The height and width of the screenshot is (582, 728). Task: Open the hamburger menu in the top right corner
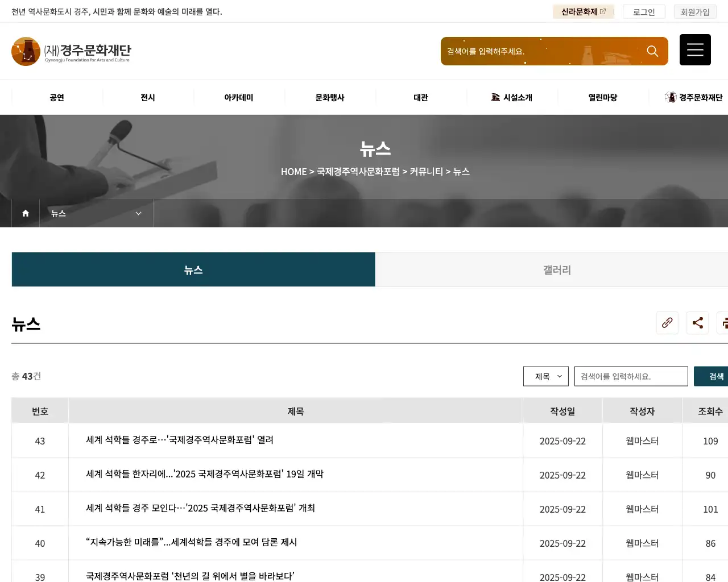pyautogui.click(x=695, y=49)
